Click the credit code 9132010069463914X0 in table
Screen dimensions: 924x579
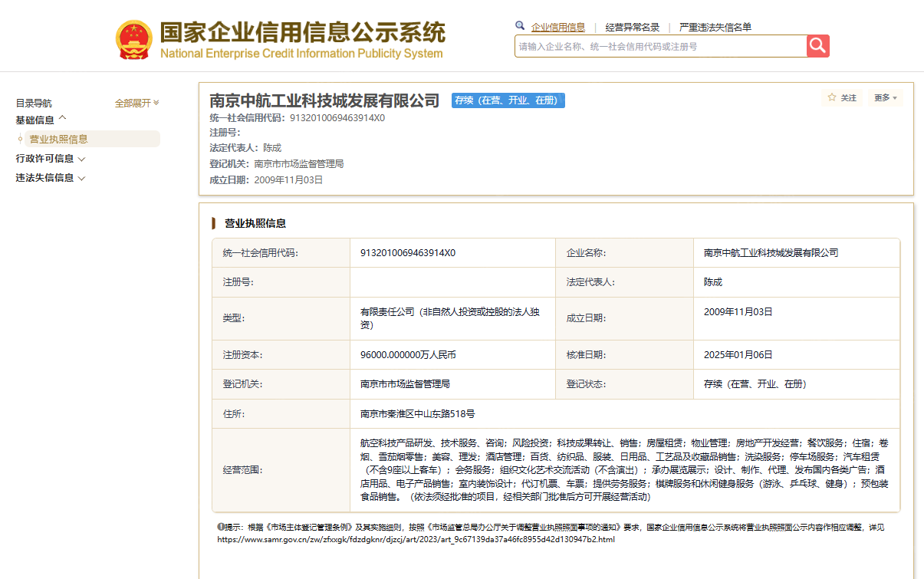(408, 252)
